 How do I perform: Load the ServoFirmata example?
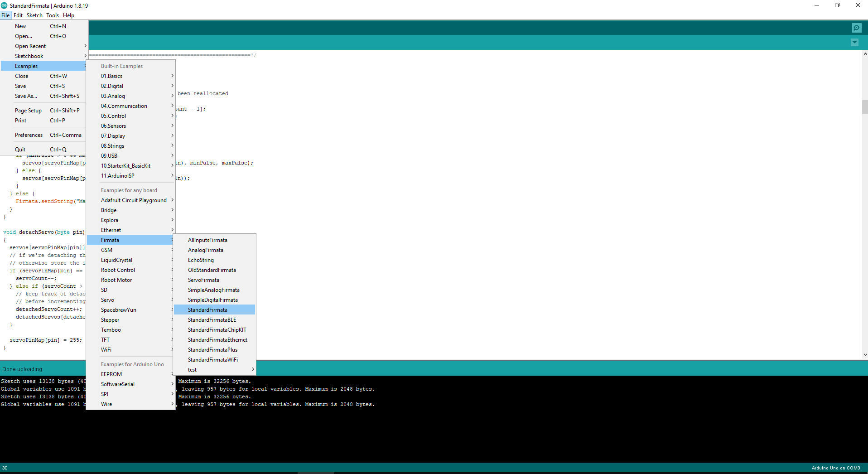(x=215, y=280)
